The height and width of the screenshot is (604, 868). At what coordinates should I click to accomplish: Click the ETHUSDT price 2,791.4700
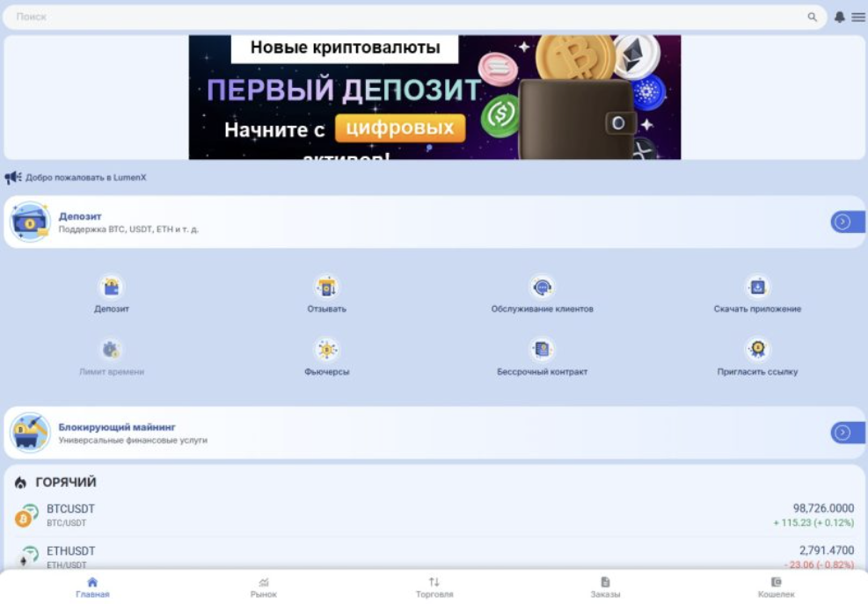(x=827, y=550)
